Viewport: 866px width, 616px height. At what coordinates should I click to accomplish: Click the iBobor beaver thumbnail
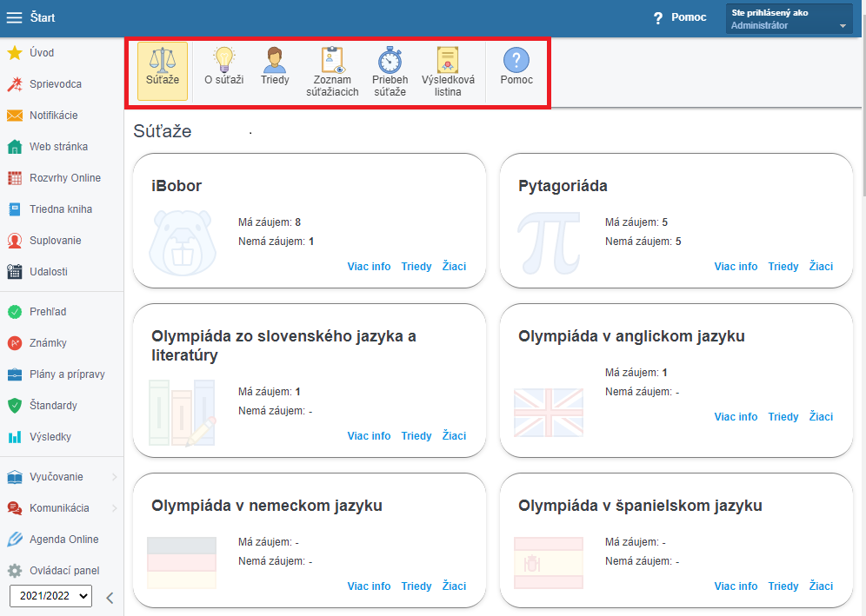pos(183,243)
